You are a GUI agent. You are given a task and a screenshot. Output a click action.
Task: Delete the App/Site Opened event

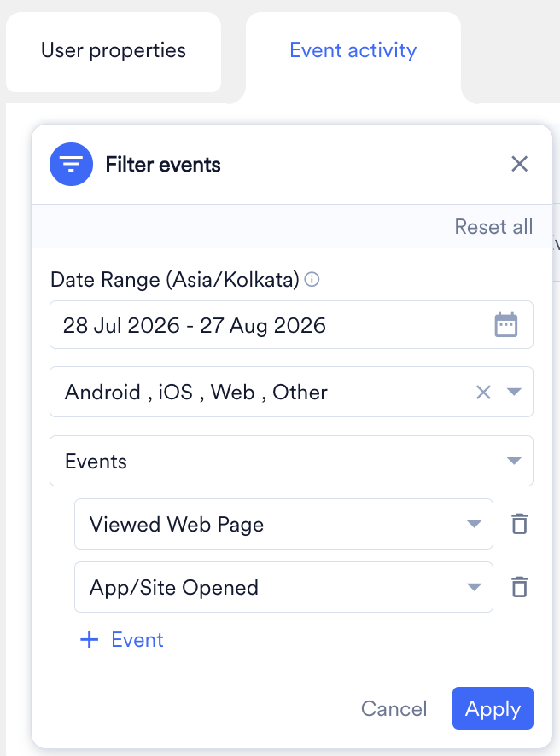point(520,587)
